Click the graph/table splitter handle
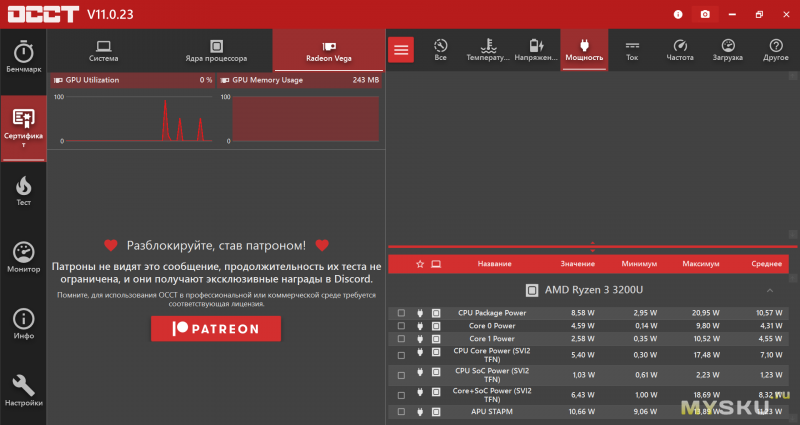The width and height of the screenshot is (800, 425). [x=592, y=247]
